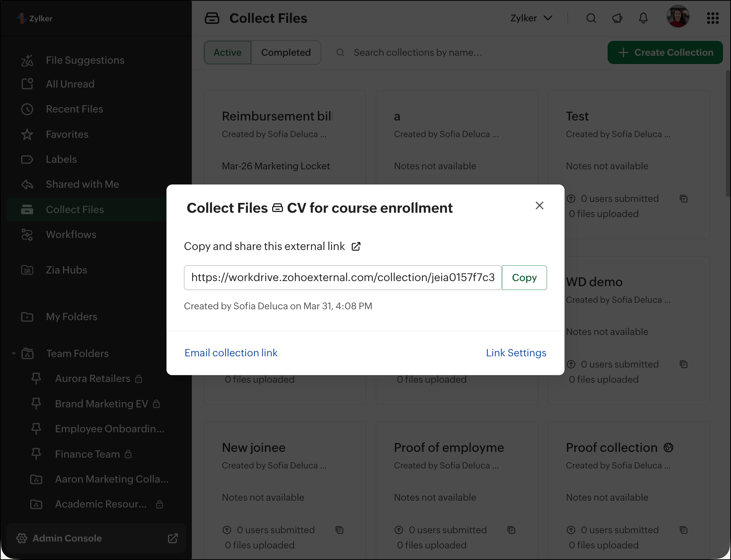
Task: Open Link Settings
Action: [x=516, y=353]
